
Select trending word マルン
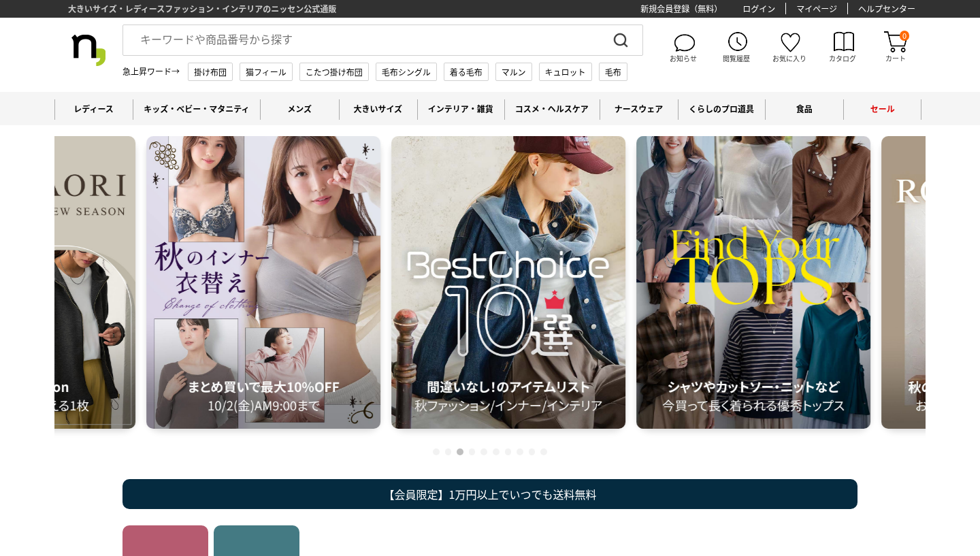tap(514, 72)
